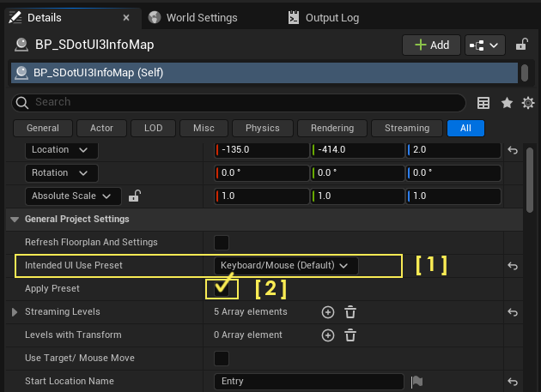Click the Add component button
Viewport: 541px width, 392px height.
[x=431, y=45]
